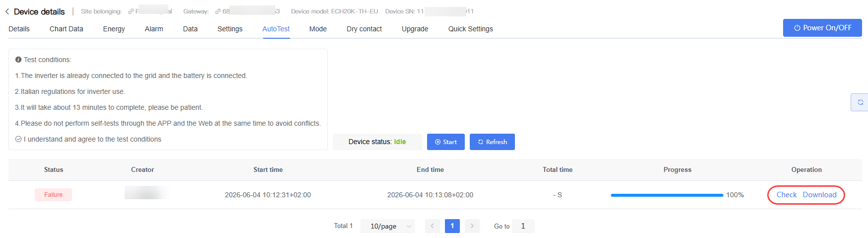The height and width of the screenshot is (238, 868).
Task: Click the refresh icon at right edge
Action: (x=860, y=102)
